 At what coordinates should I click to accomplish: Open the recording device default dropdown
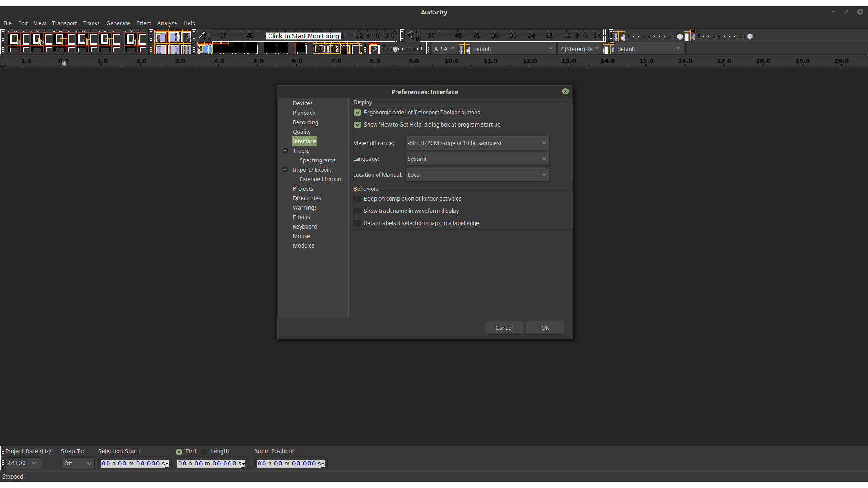click(x=513, y=49)
